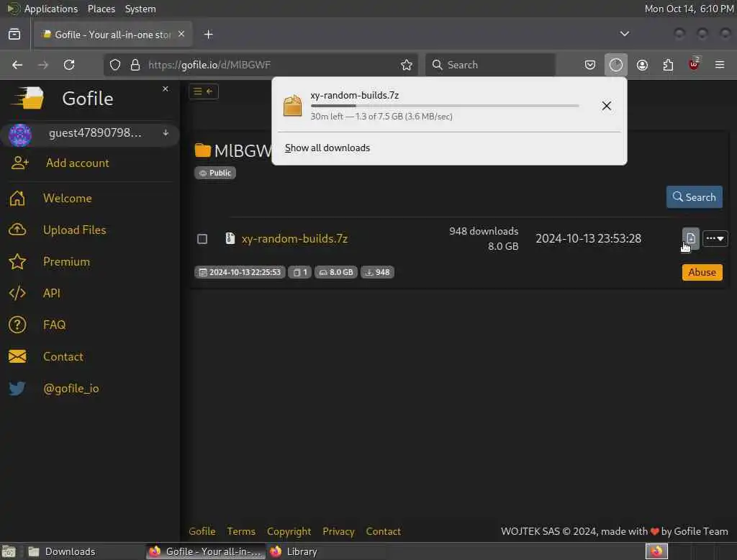Click the house icon beside Welcome

(x=17, y=199)
